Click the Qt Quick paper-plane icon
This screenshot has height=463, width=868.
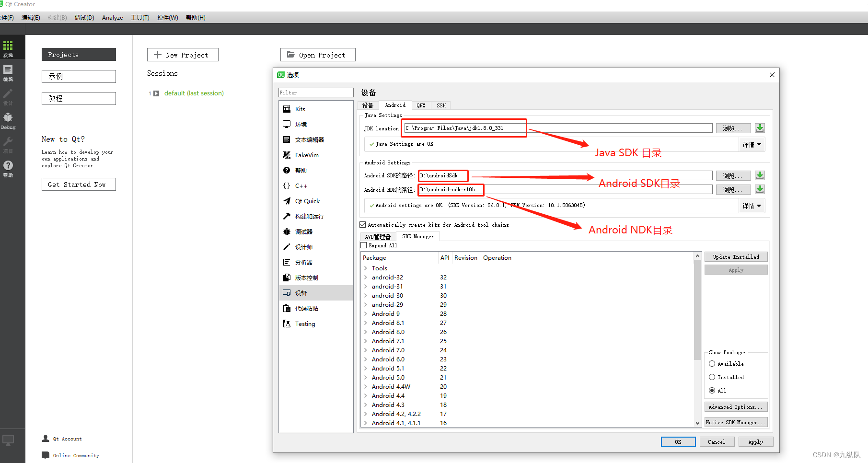[287, 201]
